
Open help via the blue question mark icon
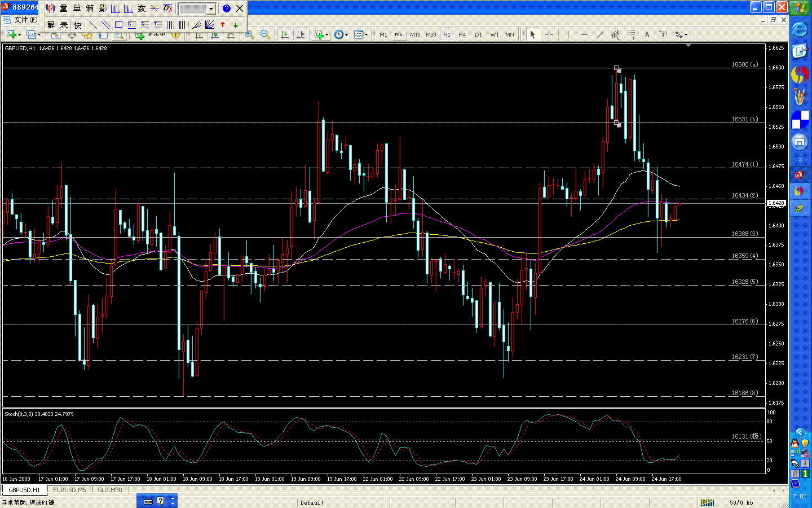point(227,8)
